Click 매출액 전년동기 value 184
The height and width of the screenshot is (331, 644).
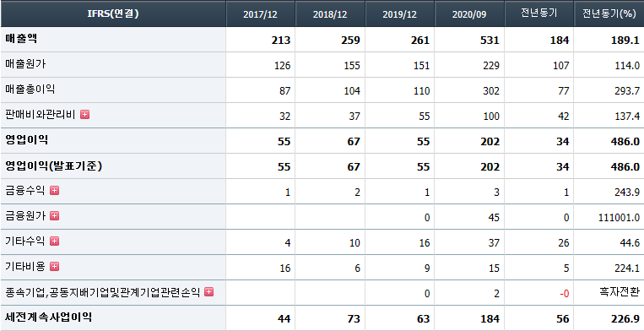point(560,41)
